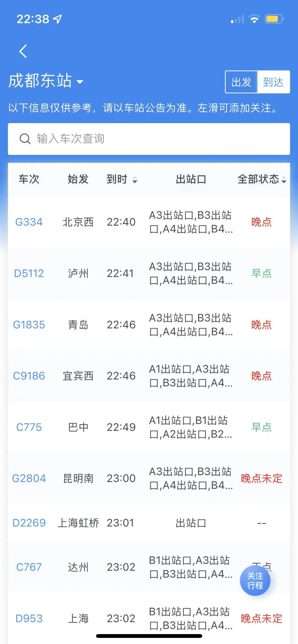Switch to the 出发 departures tab
Viewport: 298px width, 644px height.
(241, 82)
